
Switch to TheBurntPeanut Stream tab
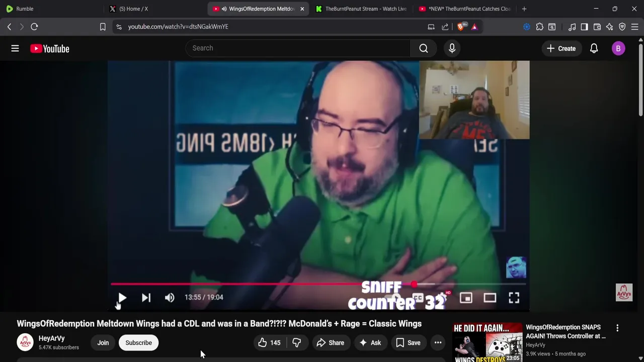coord(361,9)
